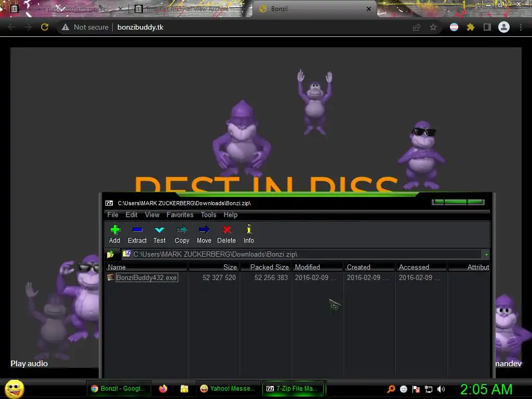Open the 7-Zip File menu

(x=113, y=215)
